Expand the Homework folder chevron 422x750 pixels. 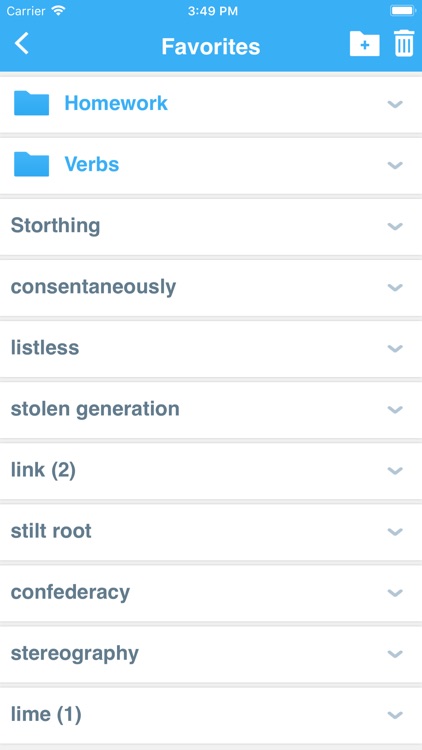point(395,104)
